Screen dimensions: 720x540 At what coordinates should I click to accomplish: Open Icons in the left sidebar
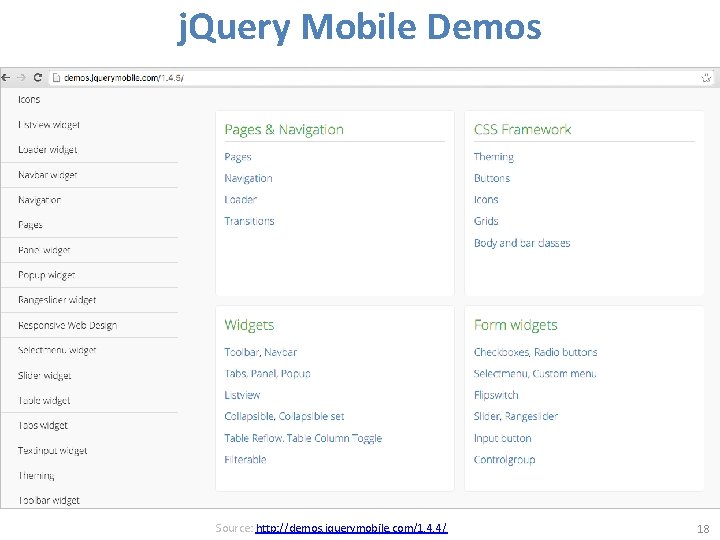click(x=29, y=100)
